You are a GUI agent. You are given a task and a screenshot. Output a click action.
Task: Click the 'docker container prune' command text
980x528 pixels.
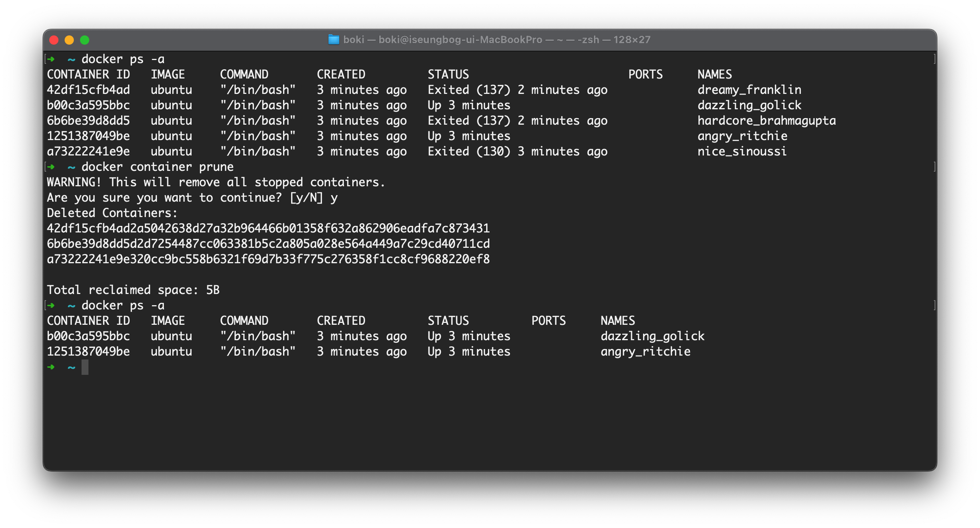click(x=158, y=167)
